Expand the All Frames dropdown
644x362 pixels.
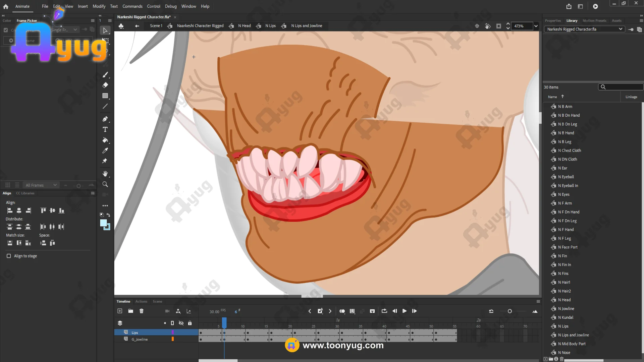point(41,185)
